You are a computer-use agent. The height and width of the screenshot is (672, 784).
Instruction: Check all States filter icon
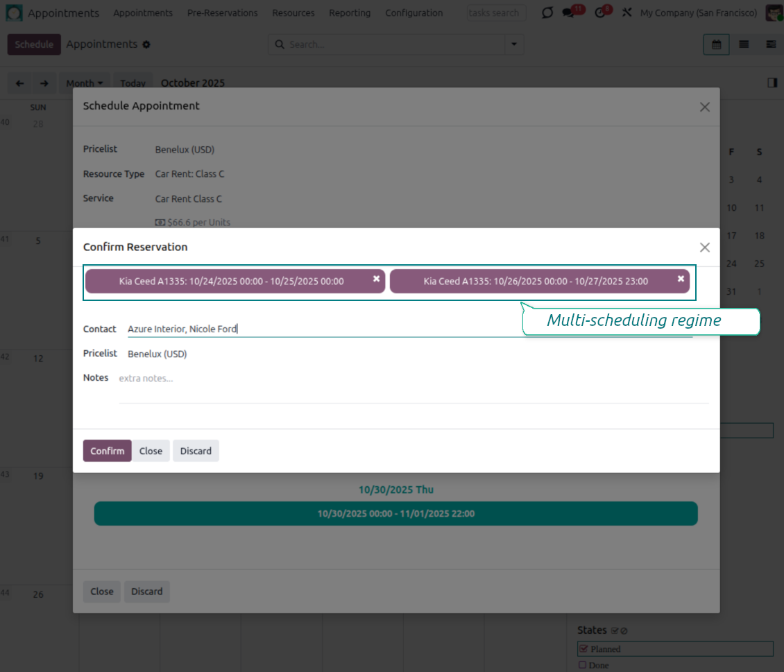click(x=615, y=631)
